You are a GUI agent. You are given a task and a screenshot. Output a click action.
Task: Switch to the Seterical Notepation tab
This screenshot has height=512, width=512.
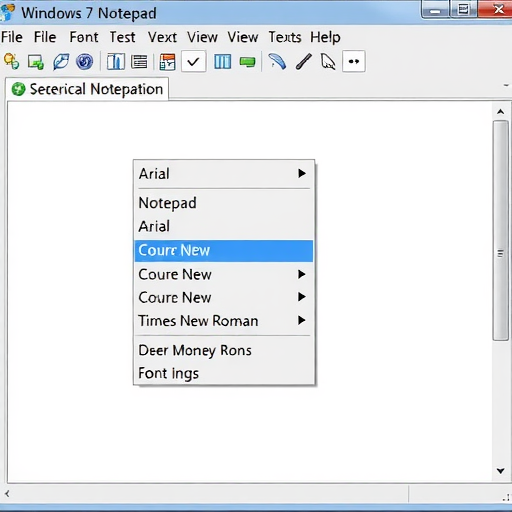pos(87,89)
